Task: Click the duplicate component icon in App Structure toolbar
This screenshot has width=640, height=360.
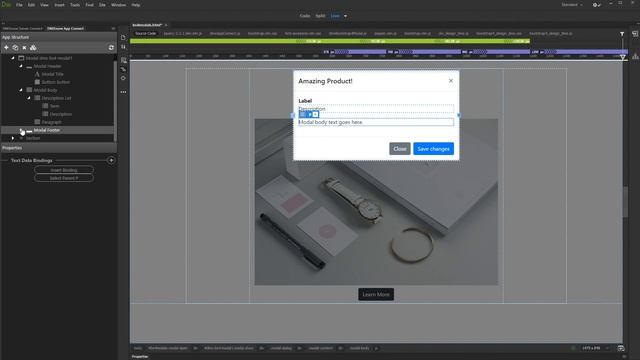Action: [15, 48]
